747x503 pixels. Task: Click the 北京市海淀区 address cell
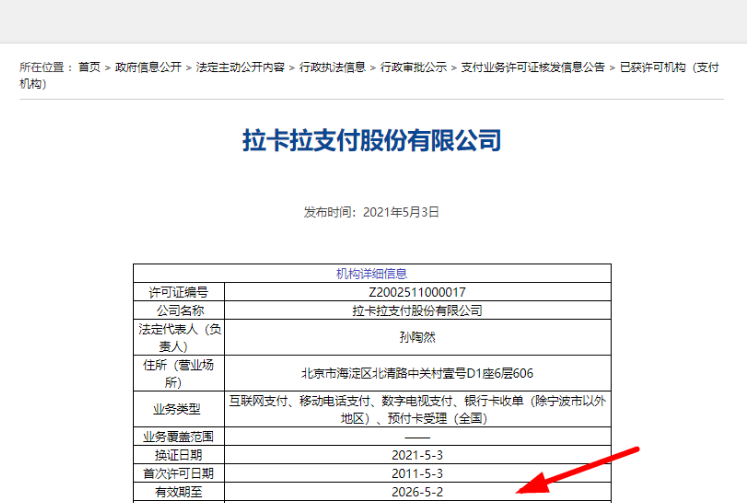(417, 373)
